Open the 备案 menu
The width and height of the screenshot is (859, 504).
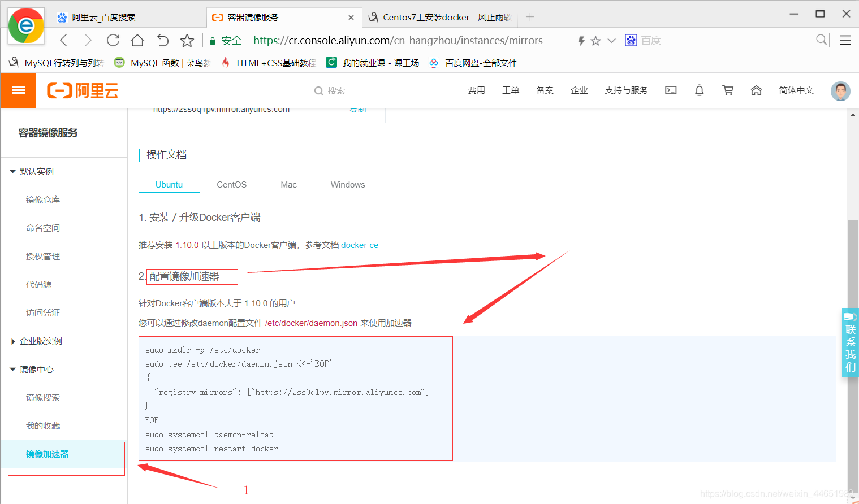[x=545, y=90]
